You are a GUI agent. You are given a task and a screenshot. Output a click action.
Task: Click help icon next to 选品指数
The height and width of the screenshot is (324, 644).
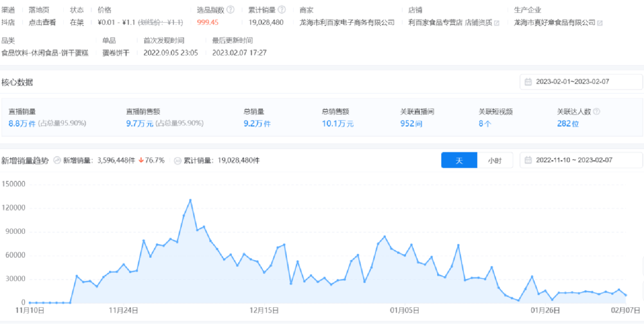pos(230,10)
